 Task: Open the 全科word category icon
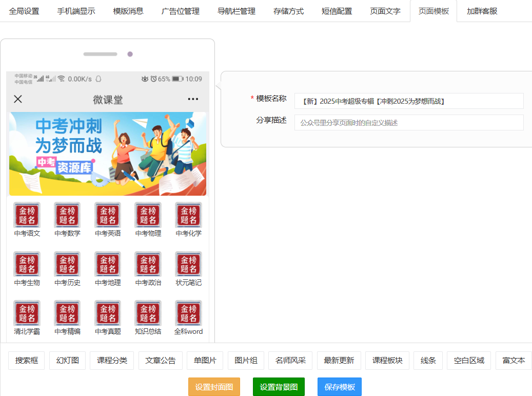[x=188, y=313]
